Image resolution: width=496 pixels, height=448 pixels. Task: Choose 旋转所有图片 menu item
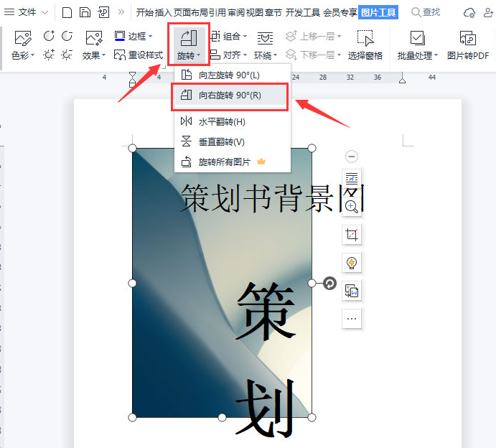click(233, 162)
